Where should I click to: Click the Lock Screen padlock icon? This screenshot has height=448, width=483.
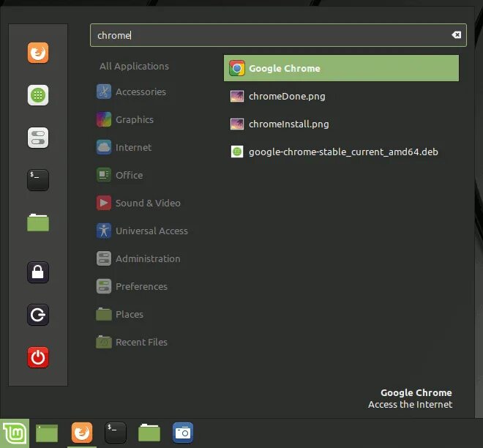pyautogui.click(x=38, y=272)
